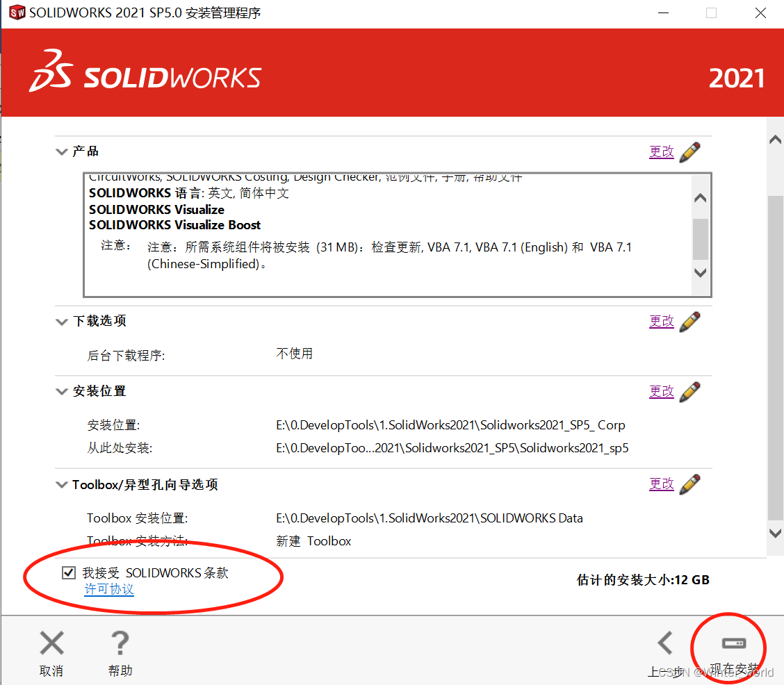784x685 pixels.
Task: Toggle the 我接受 SOLIDWORKS 条款 checkbox
Action: point(69,572)
